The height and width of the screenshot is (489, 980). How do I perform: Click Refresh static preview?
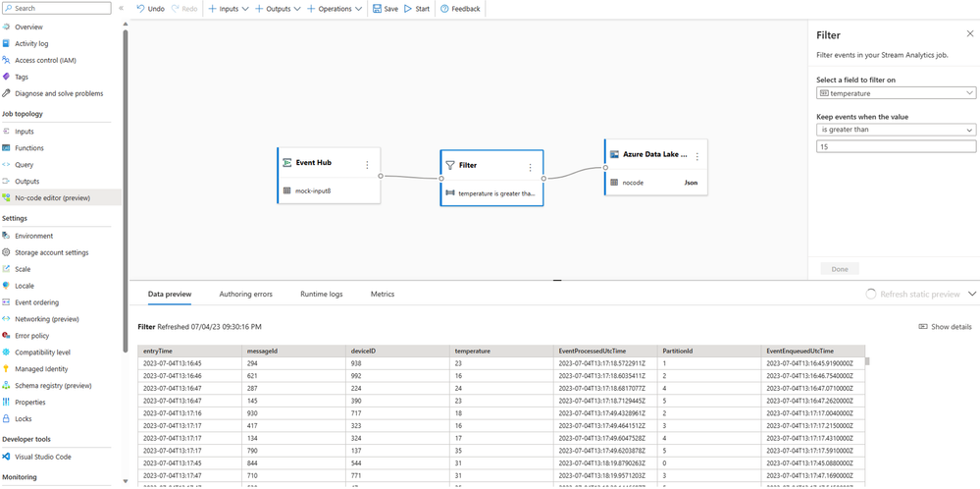click(x=912, y=294)
